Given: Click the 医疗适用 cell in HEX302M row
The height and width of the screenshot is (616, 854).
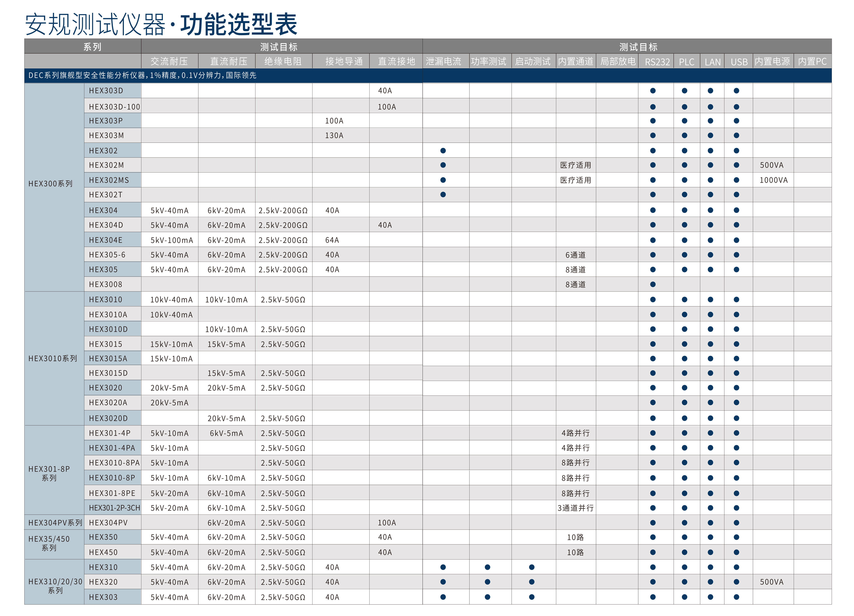Looking at the screenshot, I should click(x=575, y=165).
